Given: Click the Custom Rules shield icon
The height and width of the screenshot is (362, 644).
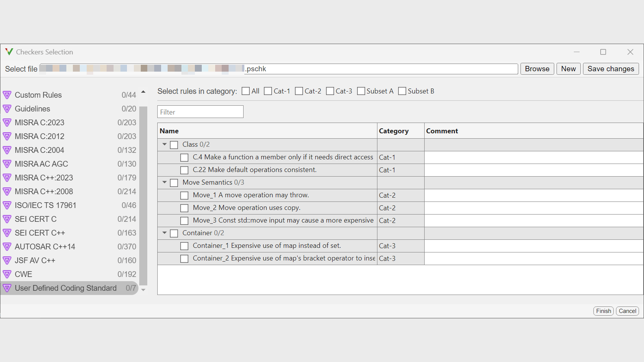Looking at the screenshot, I should click(7, 95).
